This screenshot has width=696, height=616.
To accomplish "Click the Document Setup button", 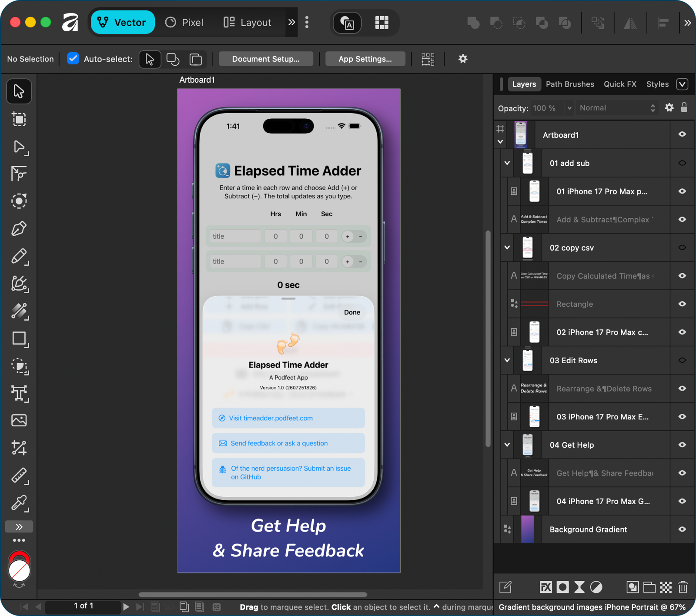I will pyautogui.click(x=266, y=59).
